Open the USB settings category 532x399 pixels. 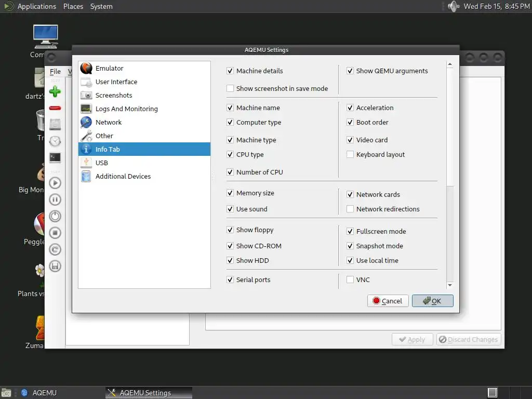144,163
